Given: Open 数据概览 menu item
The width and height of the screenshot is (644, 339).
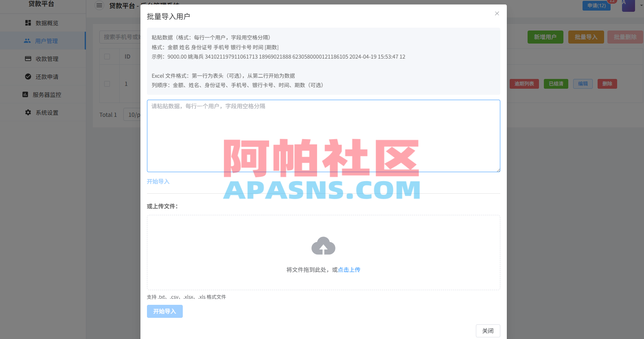Looking at the screenshot, I should [43, 23].
